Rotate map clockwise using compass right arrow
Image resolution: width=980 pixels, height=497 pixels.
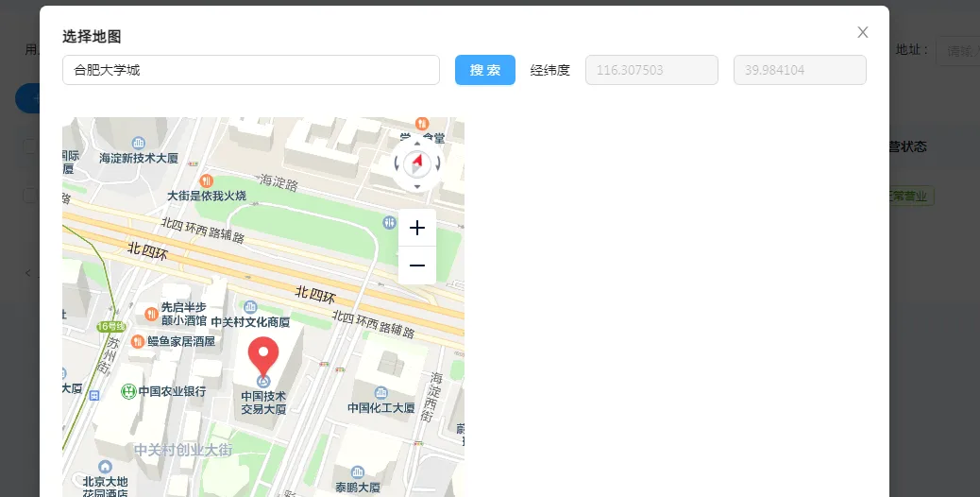[437, 163]
